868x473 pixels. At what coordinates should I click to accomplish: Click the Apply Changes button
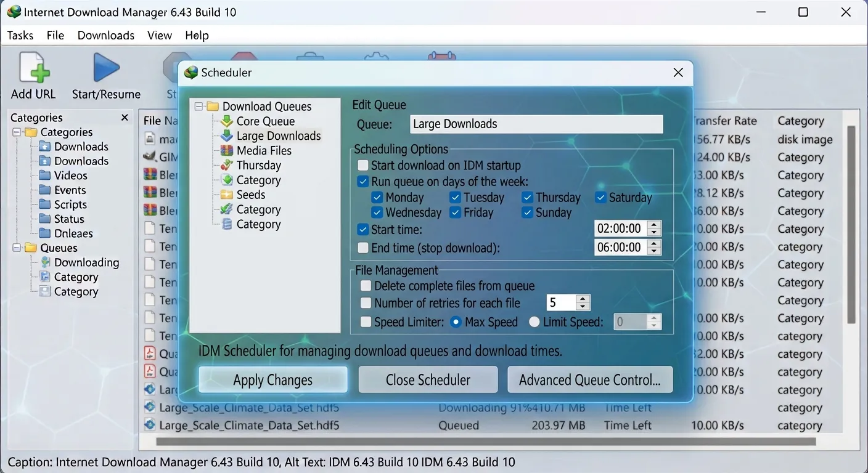pos(273,380)
